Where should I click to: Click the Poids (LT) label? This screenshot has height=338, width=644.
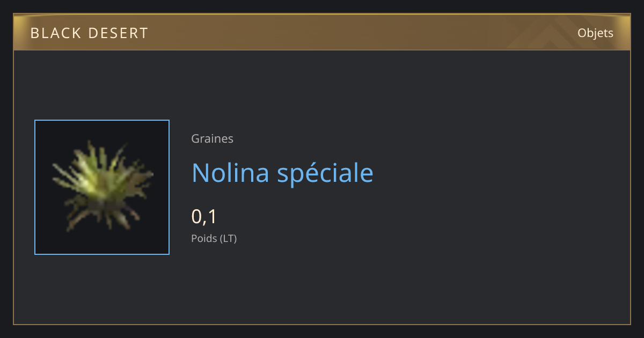click(214, 238)
